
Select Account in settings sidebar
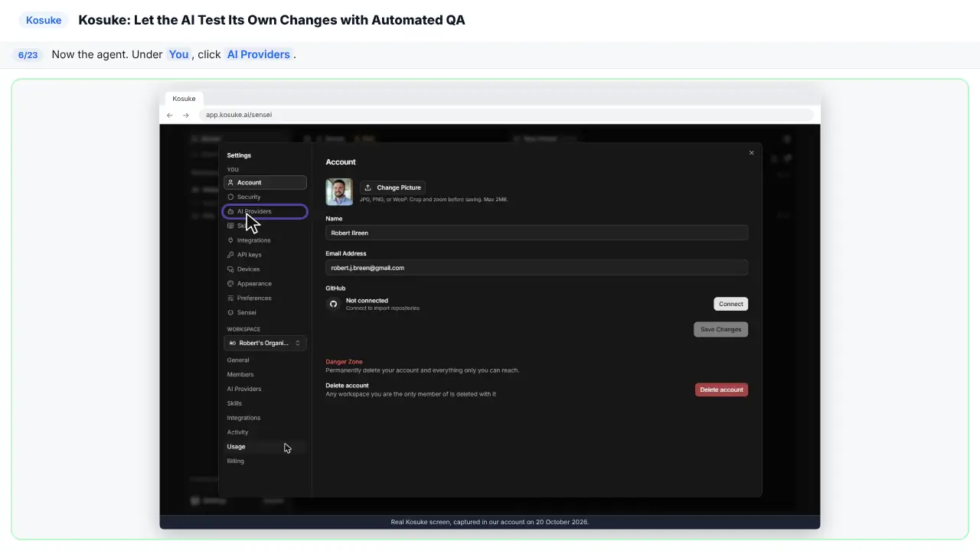pos(265,182)
